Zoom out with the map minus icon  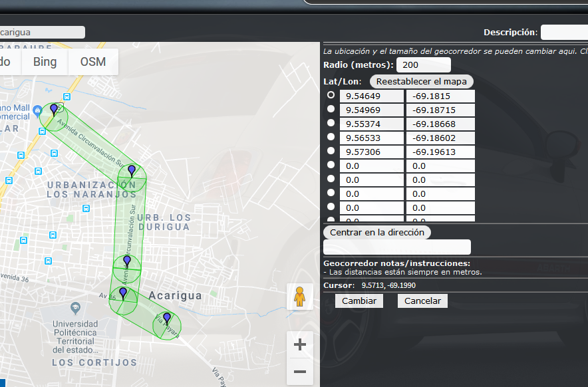tap(300, 372)
